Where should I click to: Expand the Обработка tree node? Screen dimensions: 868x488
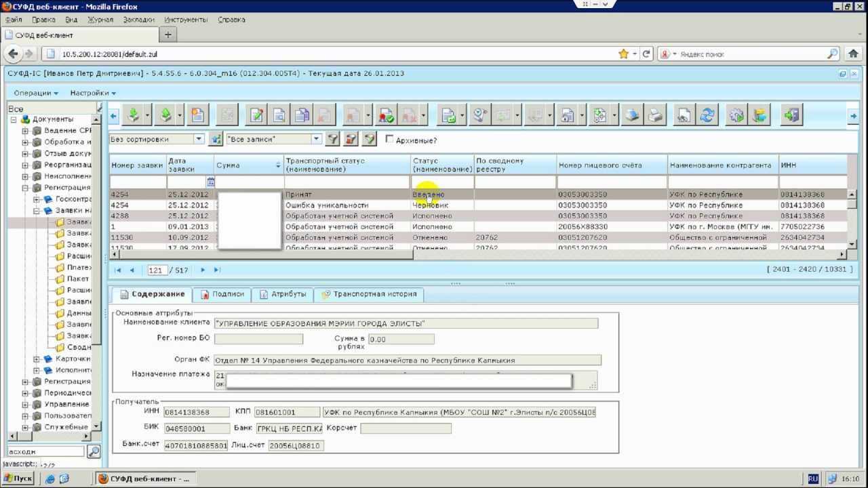[x=25, y=142]
